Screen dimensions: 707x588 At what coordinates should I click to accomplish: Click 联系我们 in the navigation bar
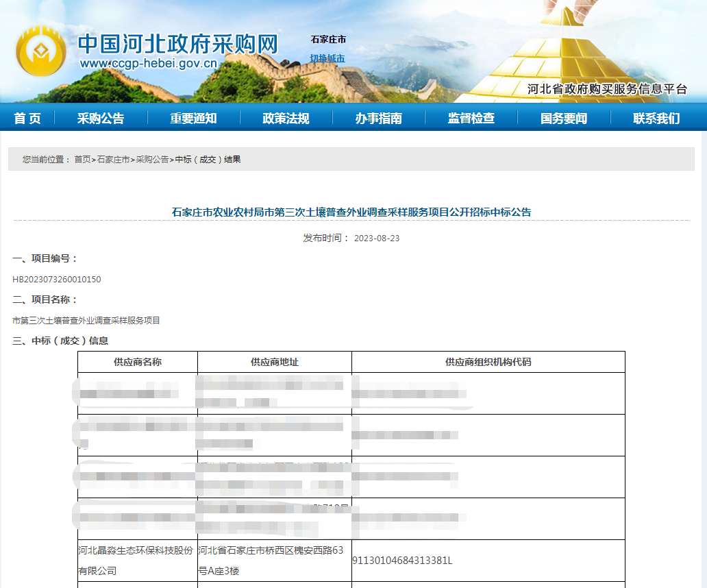(x=656, y=118)
